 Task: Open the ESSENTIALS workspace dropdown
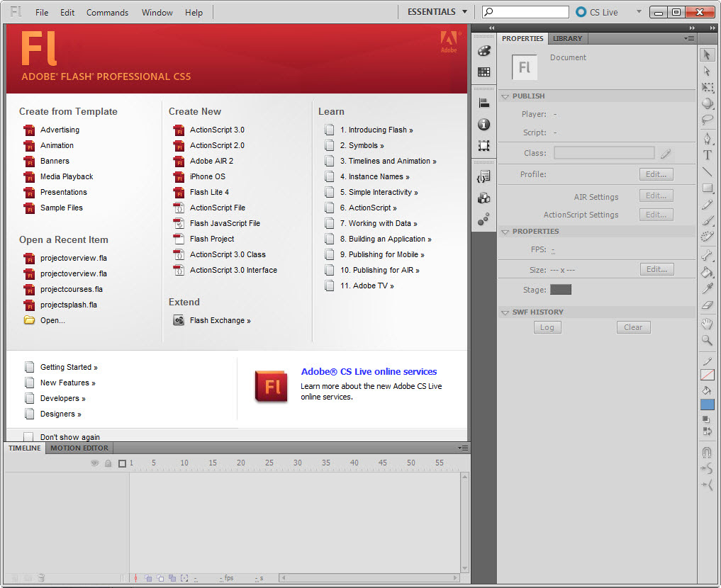[437, 12]
